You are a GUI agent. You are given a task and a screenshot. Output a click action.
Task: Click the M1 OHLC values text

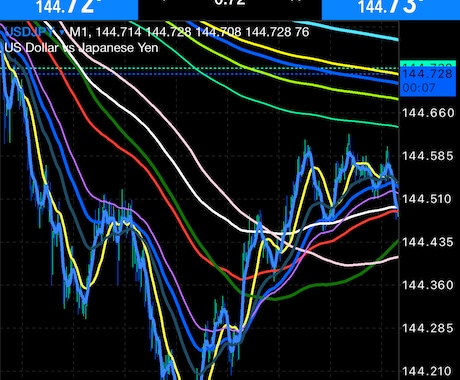click(189, 32)
